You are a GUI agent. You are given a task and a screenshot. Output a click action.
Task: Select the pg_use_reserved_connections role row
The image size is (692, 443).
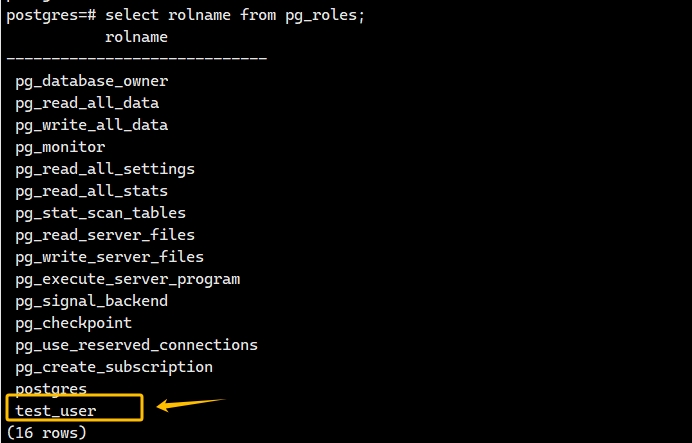click(x=136, y=345)
